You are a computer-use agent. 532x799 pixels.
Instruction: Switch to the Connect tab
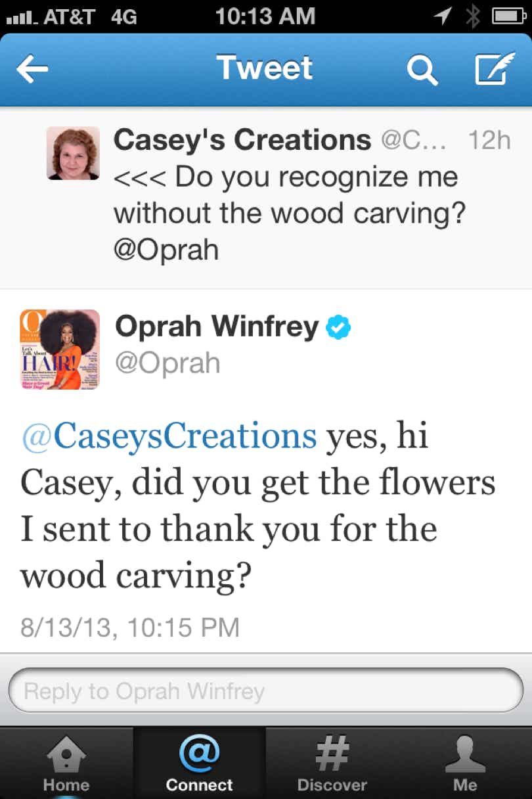[x=199, y=762]
